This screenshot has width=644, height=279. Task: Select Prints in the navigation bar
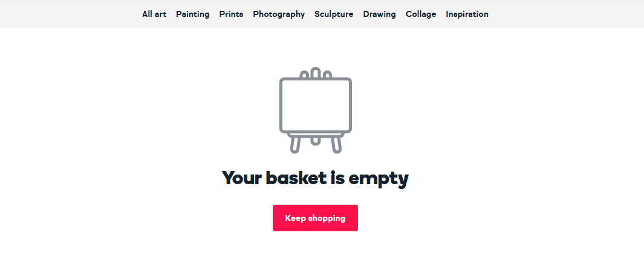point(231,14)
